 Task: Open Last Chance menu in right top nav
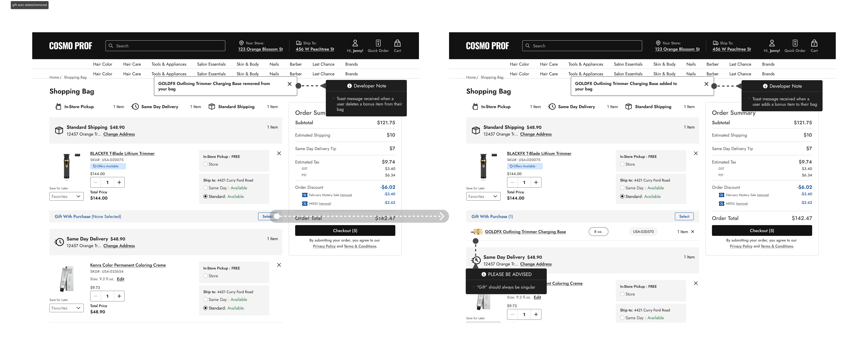(740, 64)
